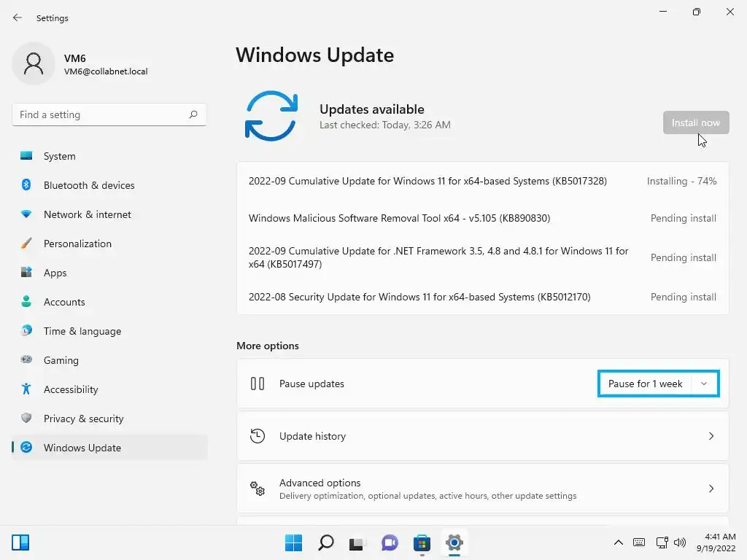Open Task View in the taskbar
747x560 pixels.
357,542
